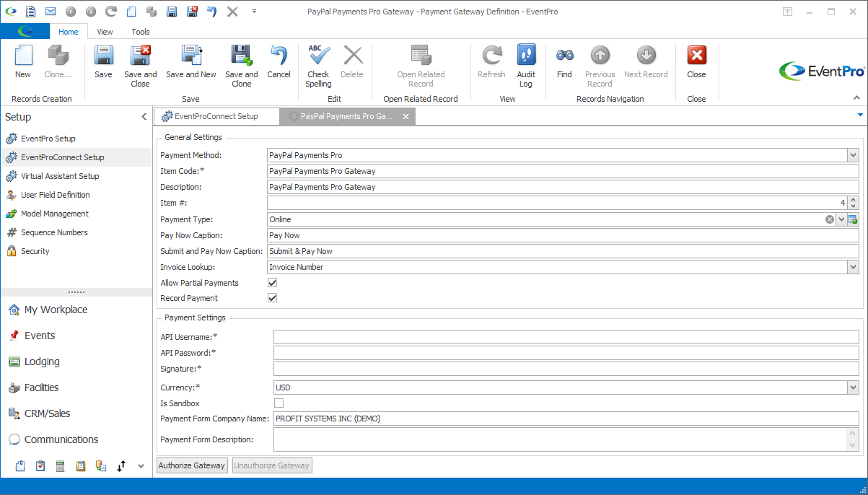Switch to the EventProConnect Setup document tab

[x=216, y=116]
